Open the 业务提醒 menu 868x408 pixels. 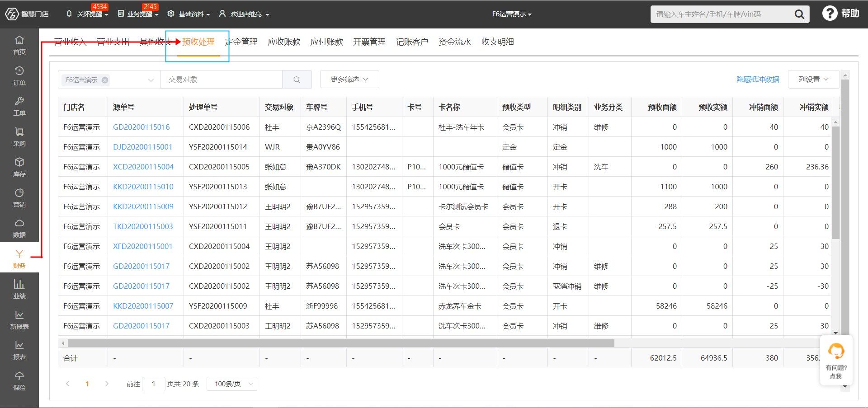138,14
